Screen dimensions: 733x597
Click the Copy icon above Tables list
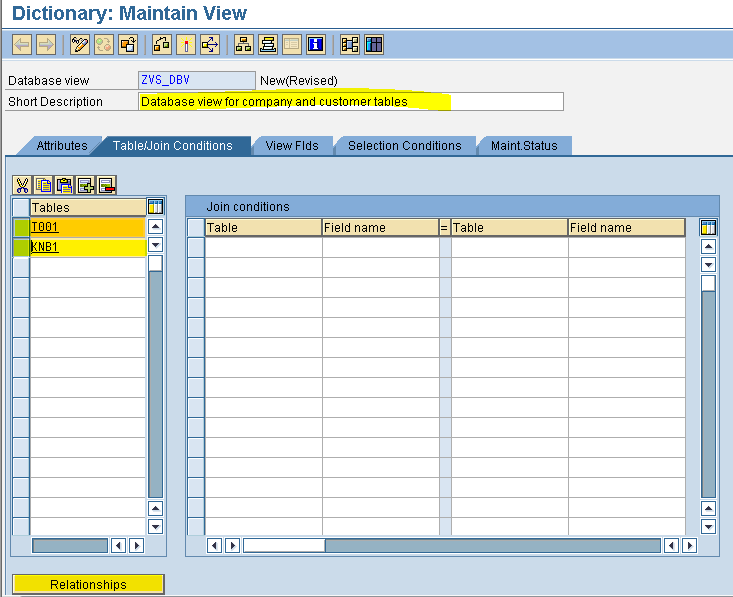[43, 186]
